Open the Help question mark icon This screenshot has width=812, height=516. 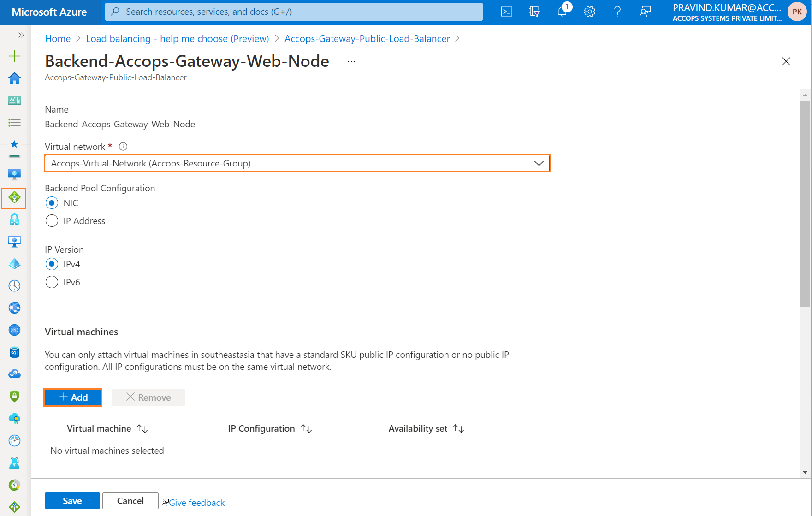click(x=617, y=12)
